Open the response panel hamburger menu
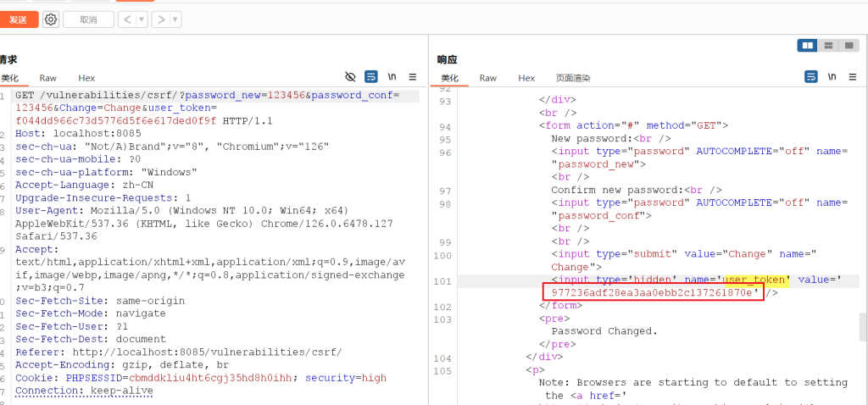This screenshot has width=868, height=405. (x=852, y=77)
